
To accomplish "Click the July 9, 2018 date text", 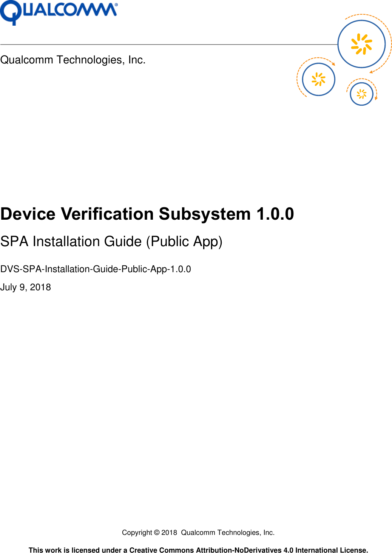I will (26, 287).
